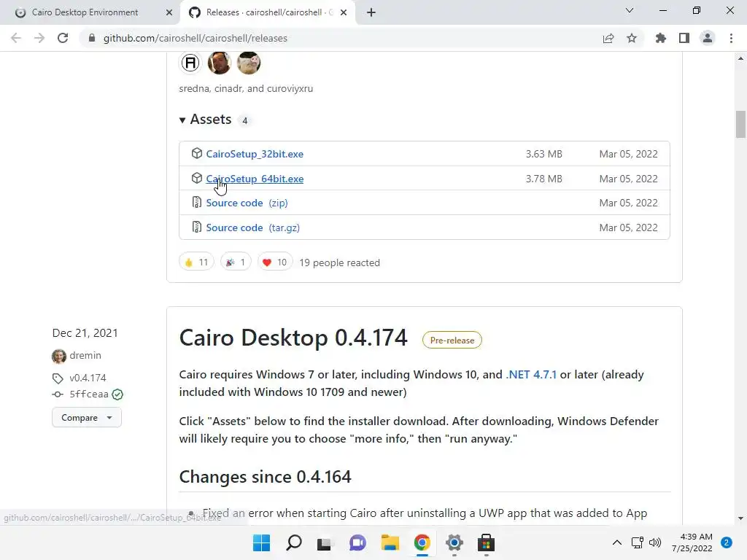This screenshot has height=560, width=747.
Task: Open Settings from the taskbar
Action: click(454, 542)
